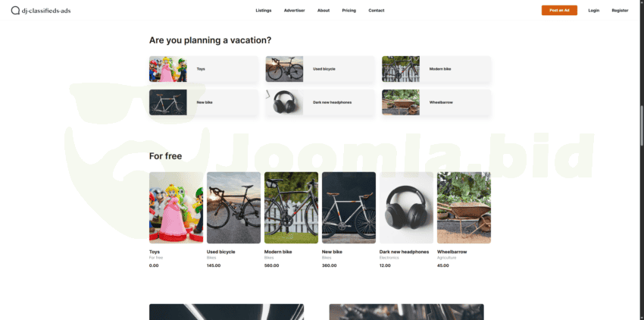Open the Listings menu item
Viewport: 644px width, 320px height.
(263, 11)
